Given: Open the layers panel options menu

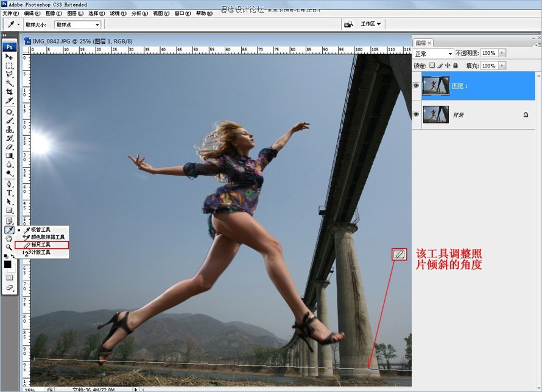Looking at the screenshot, I should (x=538, y=45).
